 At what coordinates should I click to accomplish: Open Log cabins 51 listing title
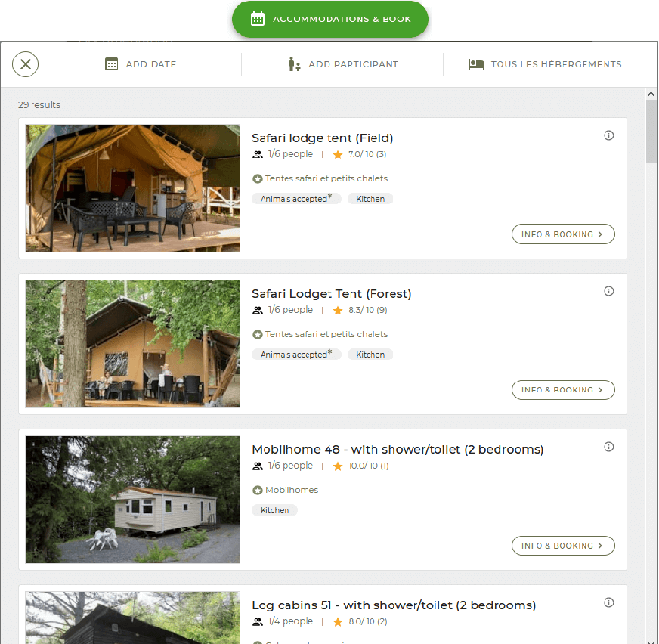[394, 605]
